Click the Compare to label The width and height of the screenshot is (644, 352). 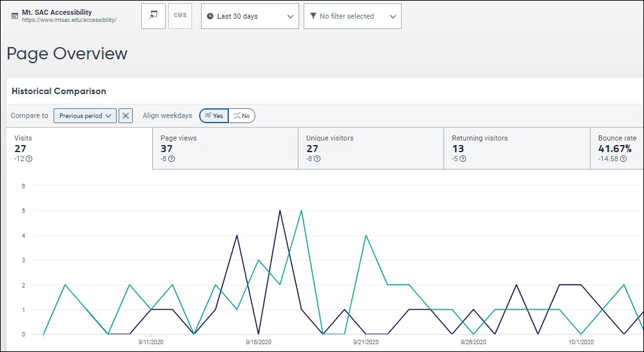tap(29, 116)
